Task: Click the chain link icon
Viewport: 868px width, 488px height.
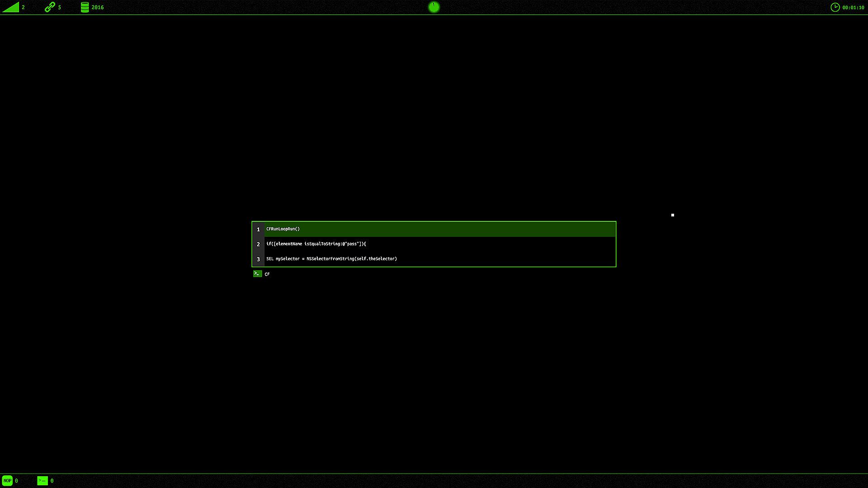Action: 50,7
